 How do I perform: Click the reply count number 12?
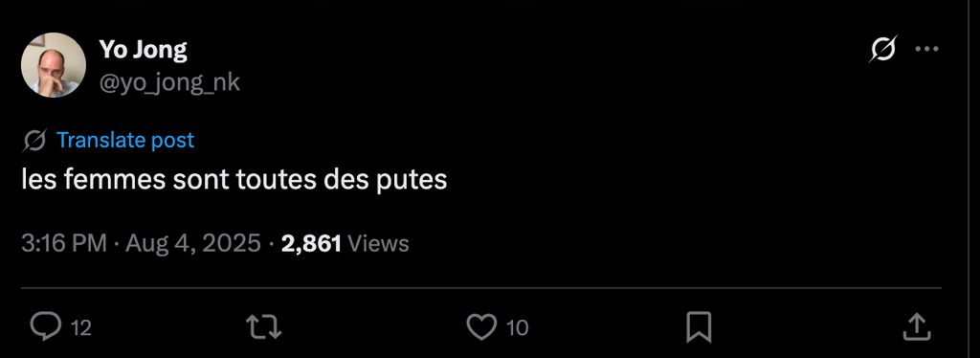81,328
